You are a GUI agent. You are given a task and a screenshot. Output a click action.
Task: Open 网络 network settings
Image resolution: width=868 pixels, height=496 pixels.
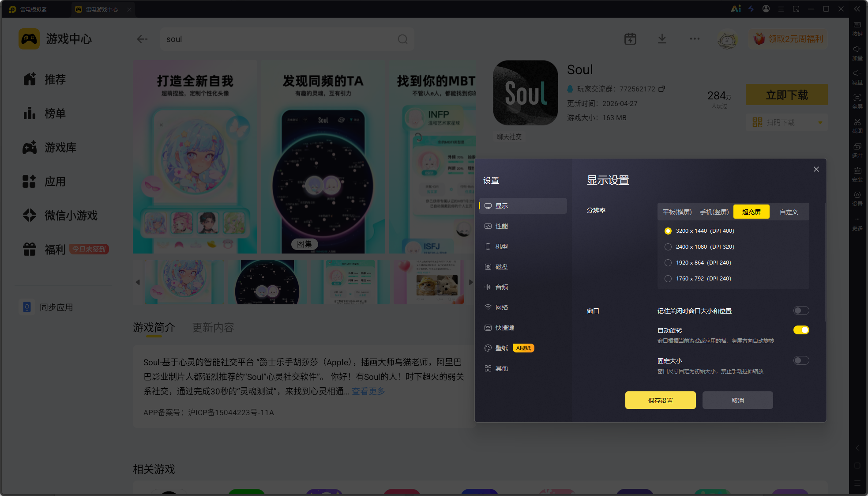click(523, 307)
